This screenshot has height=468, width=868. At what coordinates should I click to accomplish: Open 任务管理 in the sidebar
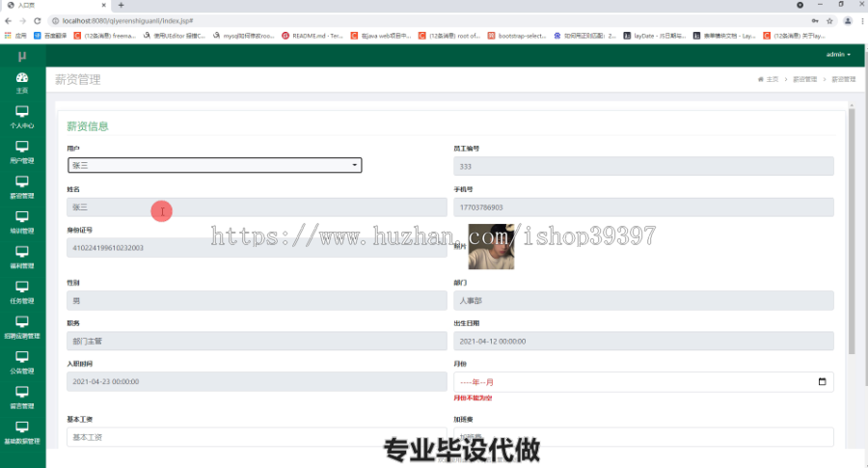22,291
